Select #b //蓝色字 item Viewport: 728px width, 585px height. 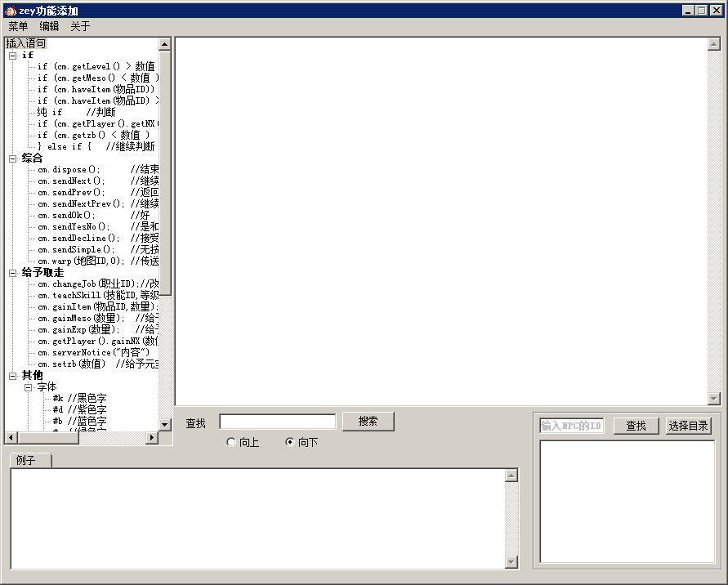[79, 422]
